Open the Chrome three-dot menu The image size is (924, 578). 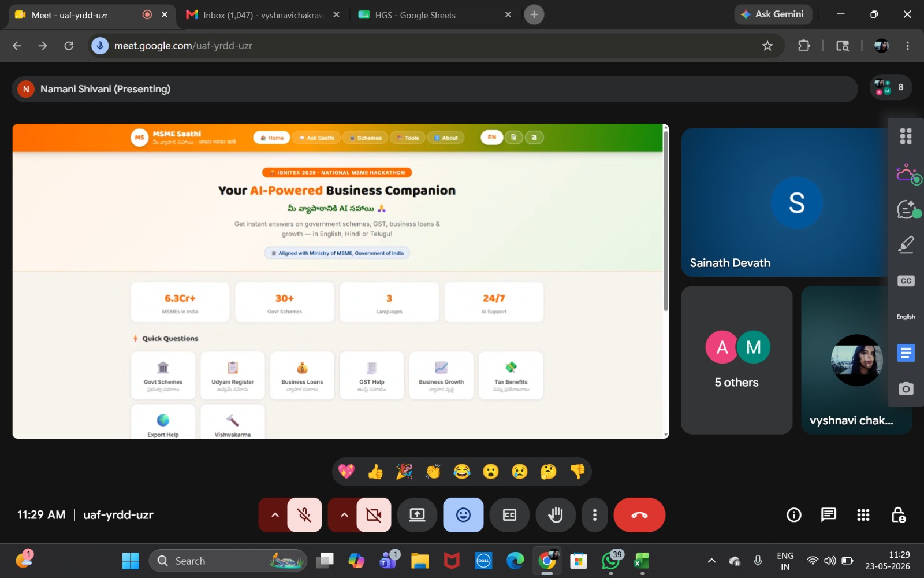(x=907, y=46)
